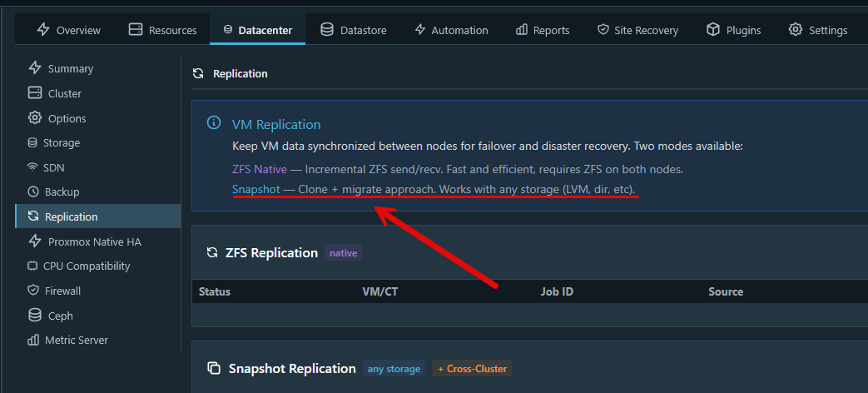Select Proxmox Native HA in sidebar
The width and height of the screenshot is (868, 393).
[94, 241]
